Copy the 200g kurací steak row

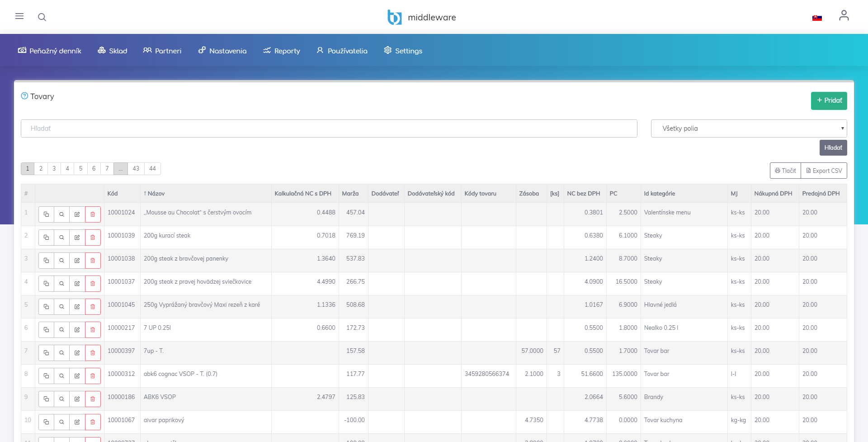46,238
